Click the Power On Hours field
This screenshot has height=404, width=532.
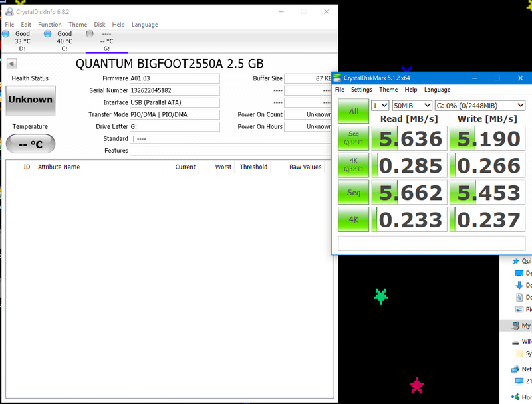(308, 127)
